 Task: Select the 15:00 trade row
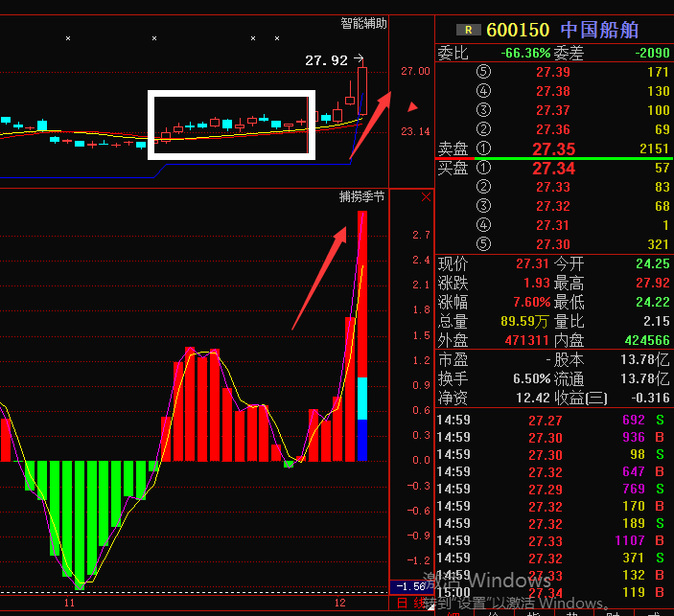[553, 593]
